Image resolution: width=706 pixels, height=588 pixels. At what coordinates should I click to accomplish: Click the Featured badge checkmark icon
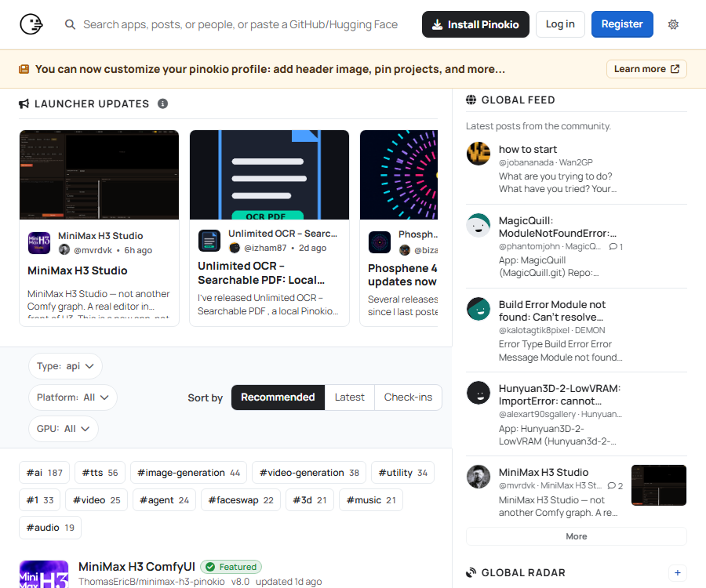[x=210, y=567]
